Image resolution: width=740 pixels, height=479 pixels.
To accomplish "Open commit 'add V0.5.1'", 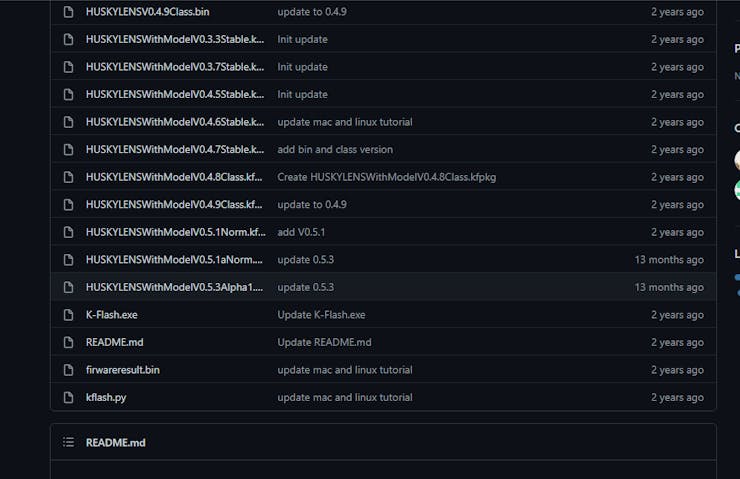I will click(x=301, y=232).
